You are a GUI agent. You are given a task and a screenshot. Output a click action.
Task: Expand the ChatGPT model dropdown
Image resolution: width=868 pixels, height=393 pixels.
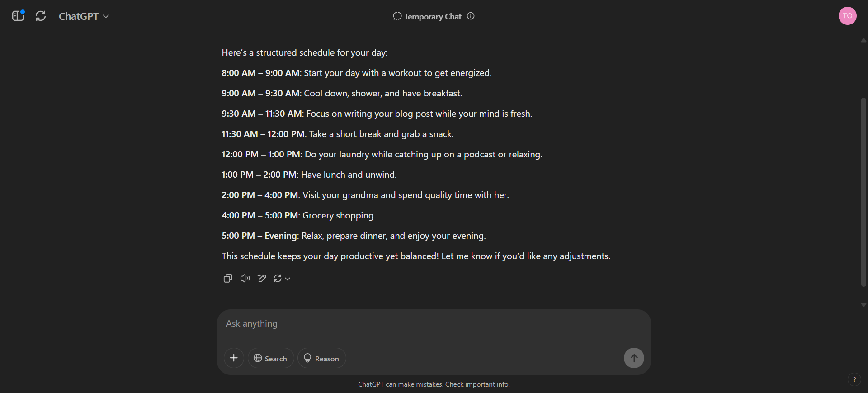tap(84, 16)
